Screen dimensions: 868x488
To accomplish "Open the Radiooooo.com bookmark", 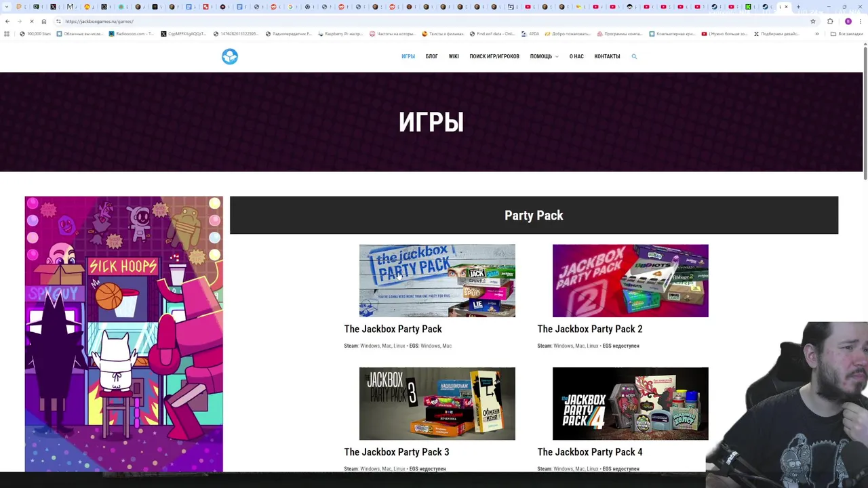I will (132, 34).
